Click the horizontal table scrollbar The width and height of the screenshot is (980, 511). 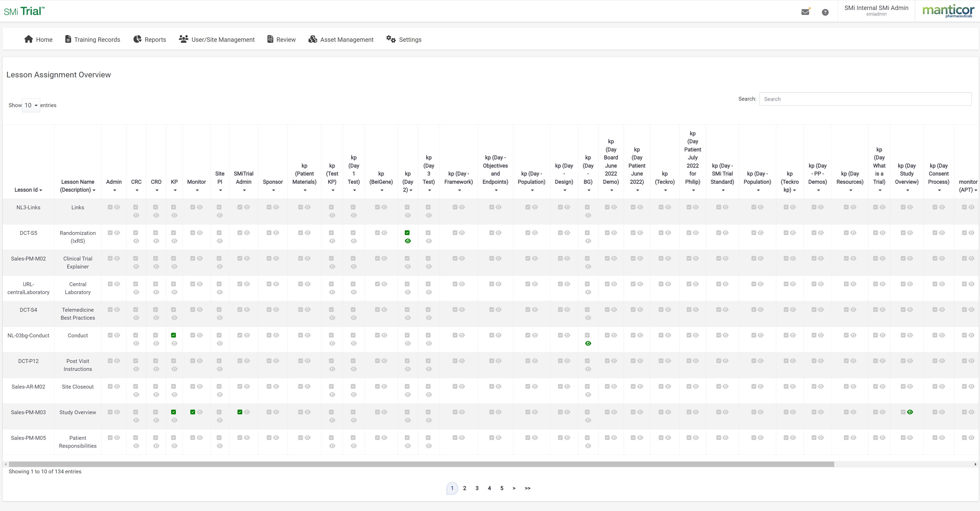pos(421,464)
